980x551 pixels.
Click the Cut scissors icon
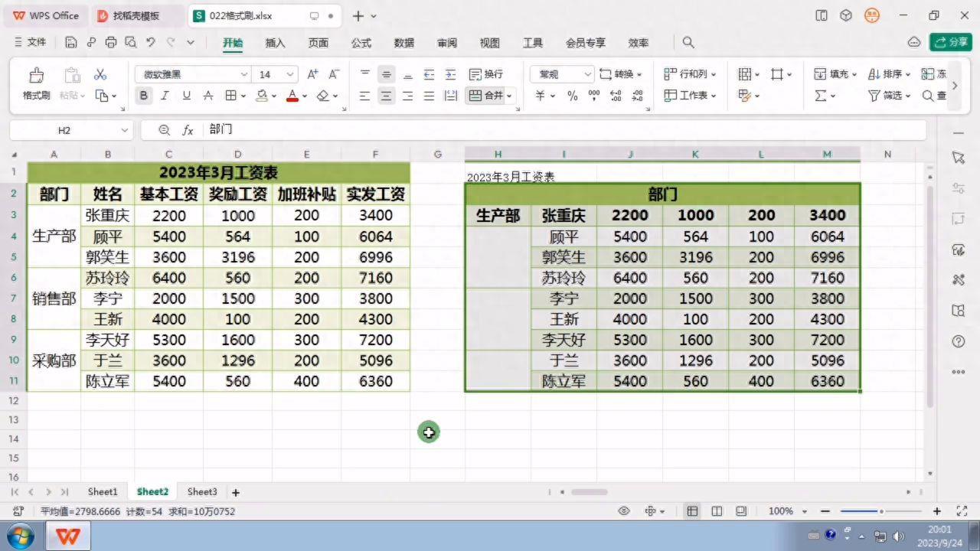click(x=100, y=74)
